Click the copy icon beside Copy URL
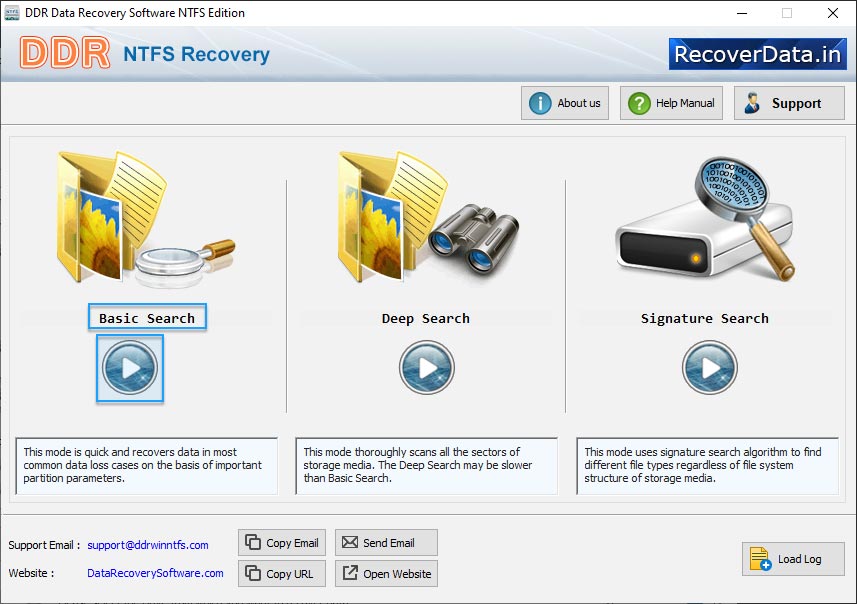Screen dimensions: 857x604 (253, 573)
